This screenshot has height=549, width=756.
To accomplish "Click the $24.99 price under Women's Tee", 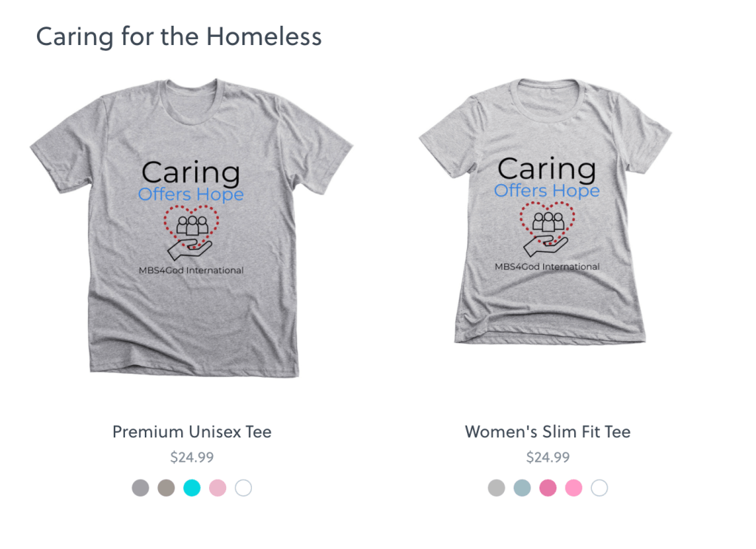I will click(548, 457).
